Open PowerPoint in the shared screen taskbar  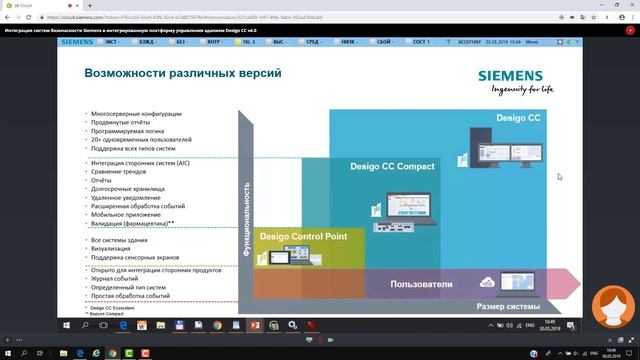pos(255,325)
